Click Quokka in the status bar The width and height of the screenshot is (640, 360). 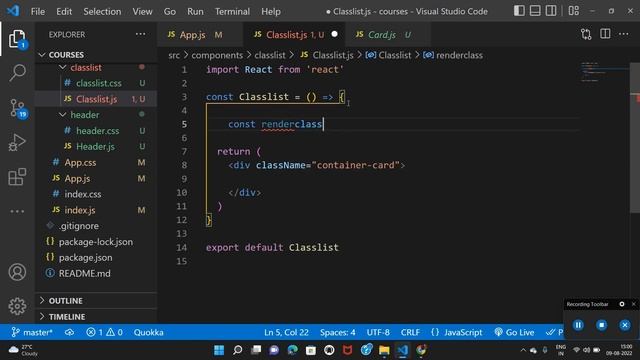149,332
